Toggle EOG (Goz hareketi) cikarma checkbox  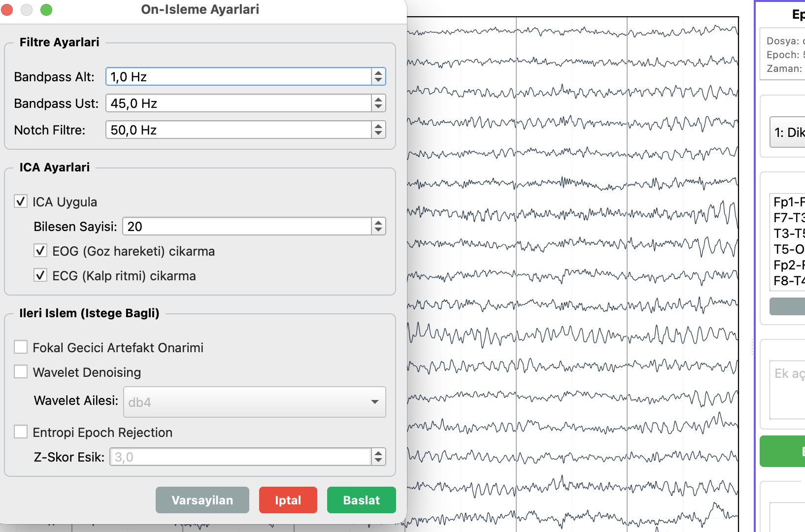point(40,251)
